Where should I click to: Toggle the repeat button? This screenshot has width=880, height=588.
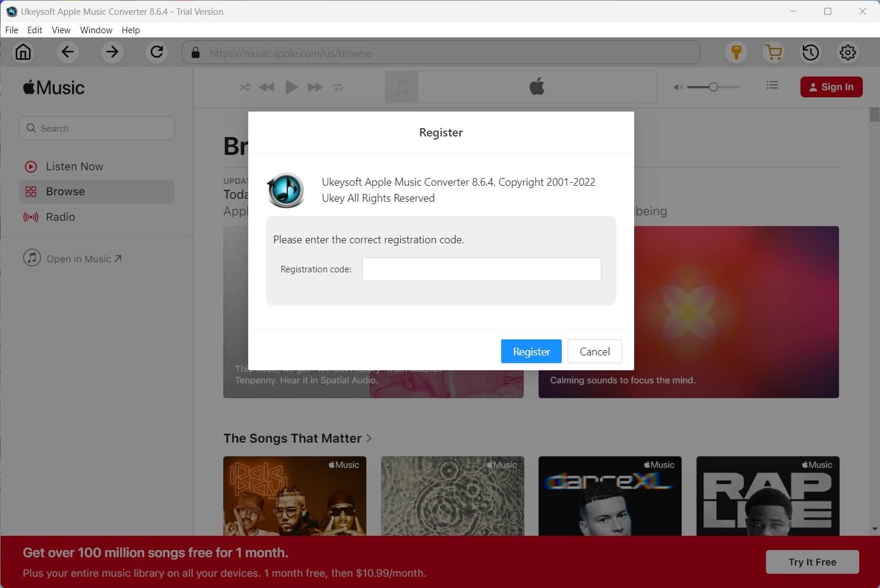pos(338,87)
